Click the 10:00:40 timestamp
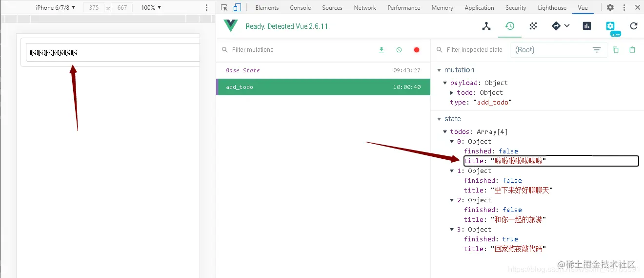Viewport: 644px width, 278px height. point(406,87)
